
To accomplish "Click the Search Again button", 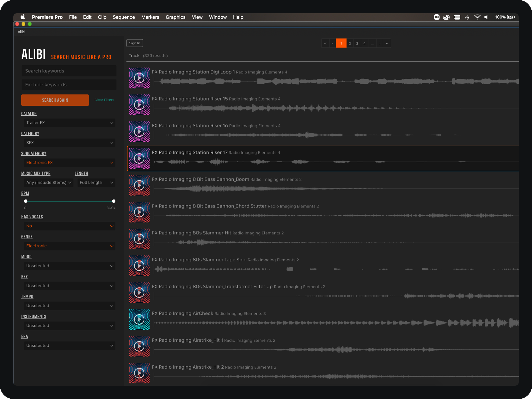I will coord(55,100).
